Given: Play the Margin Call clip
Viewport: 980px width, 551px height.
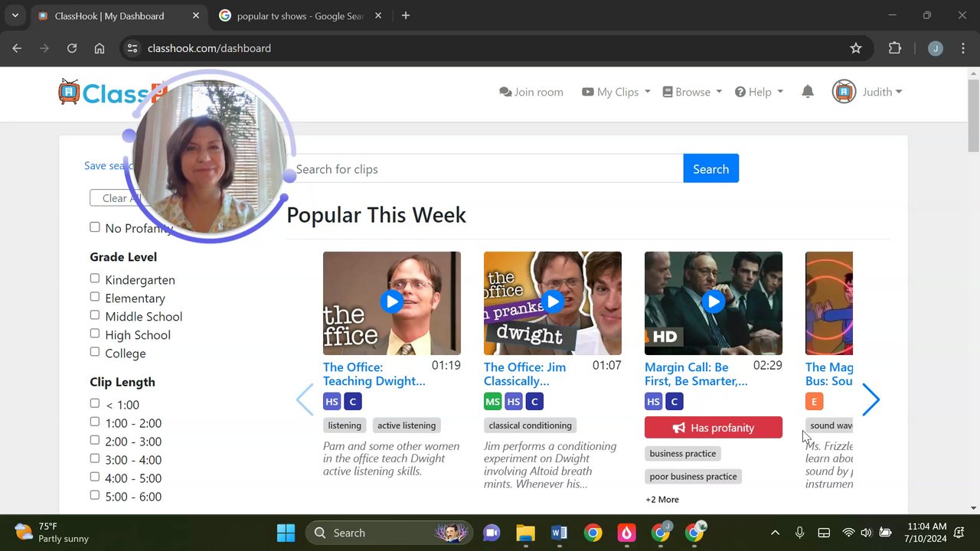Looking at the screenshot, I should coord(714,302).
